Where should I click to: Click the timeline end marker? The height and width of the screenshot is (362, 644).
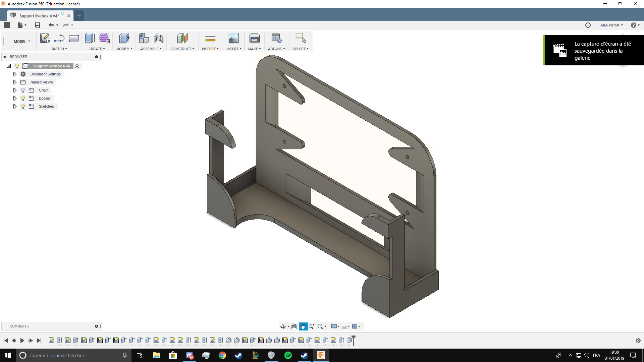(354, 340)
